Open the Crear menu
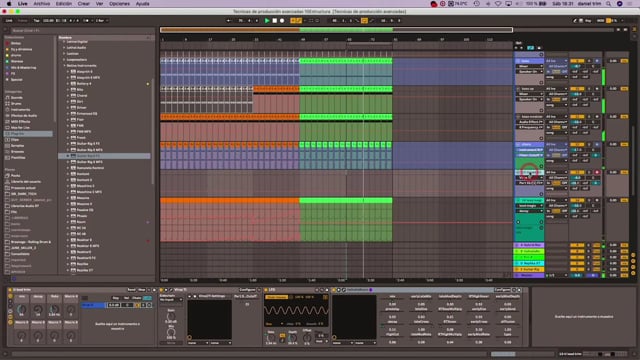Screen dimensions: 640x360 click(84, 4)
